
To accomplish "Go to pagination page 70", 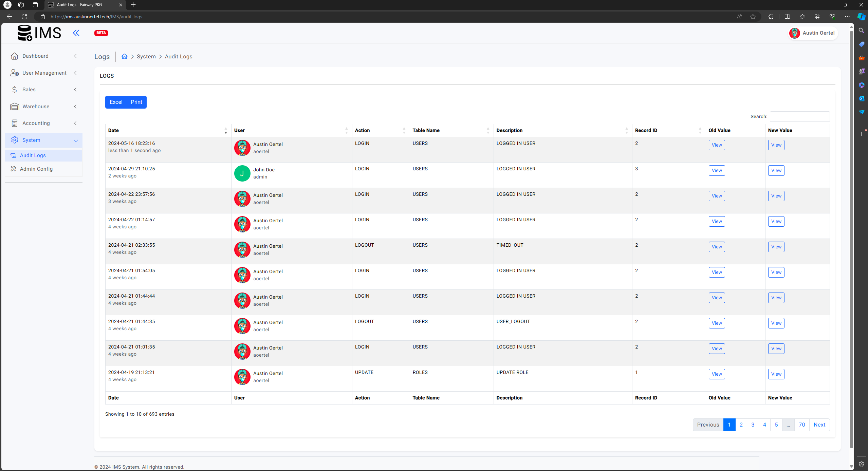I will pos(801,425).
